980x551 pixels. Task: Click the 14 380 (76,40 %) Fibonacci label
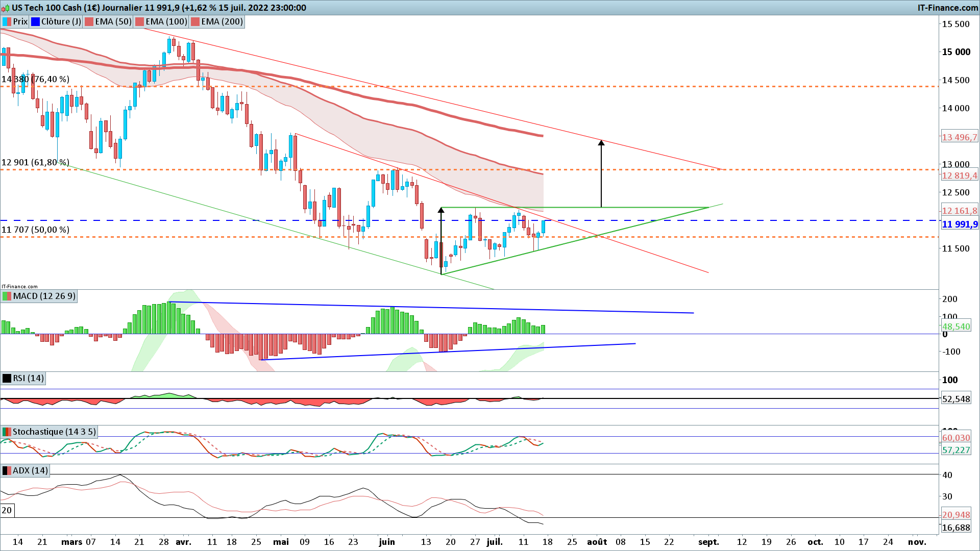tap(35, 79)
